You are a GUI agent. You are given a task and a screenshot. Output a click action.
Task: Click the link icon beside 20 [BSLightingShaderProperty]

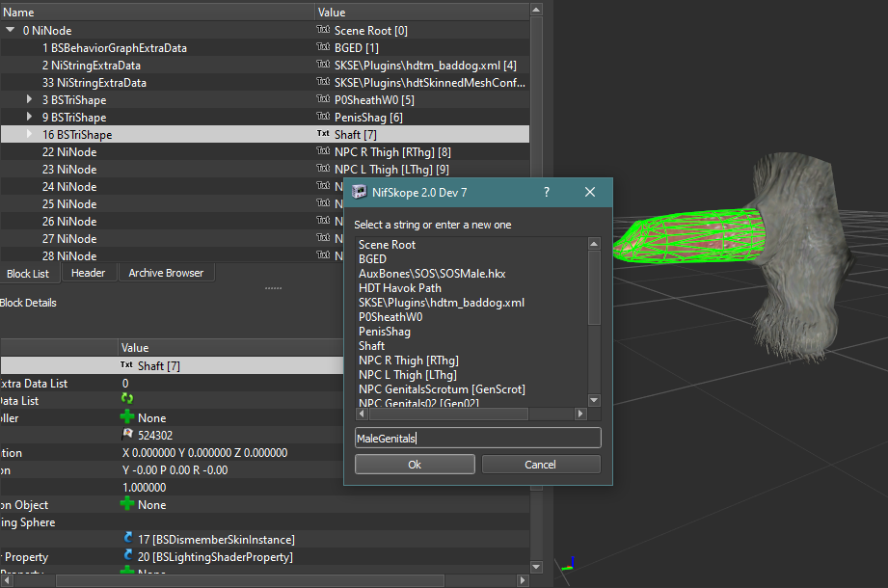(127, 555)
